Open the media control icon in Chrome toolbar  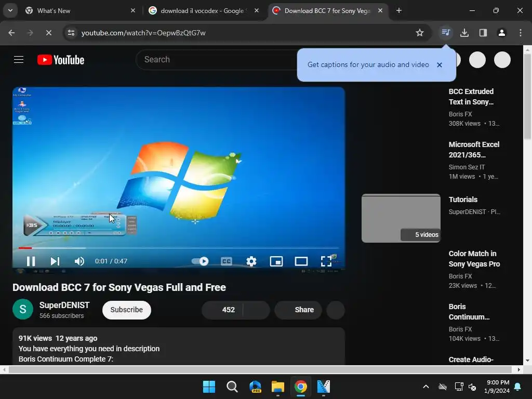(445, 33)
